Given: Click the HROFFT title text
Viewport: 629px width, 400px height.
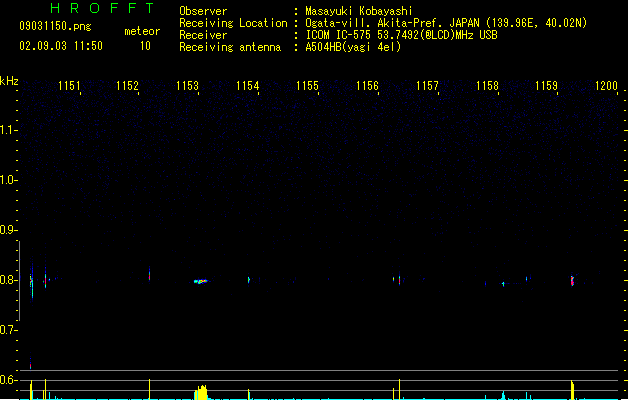Looking at the screenshot, I should (x=102, y=8).
